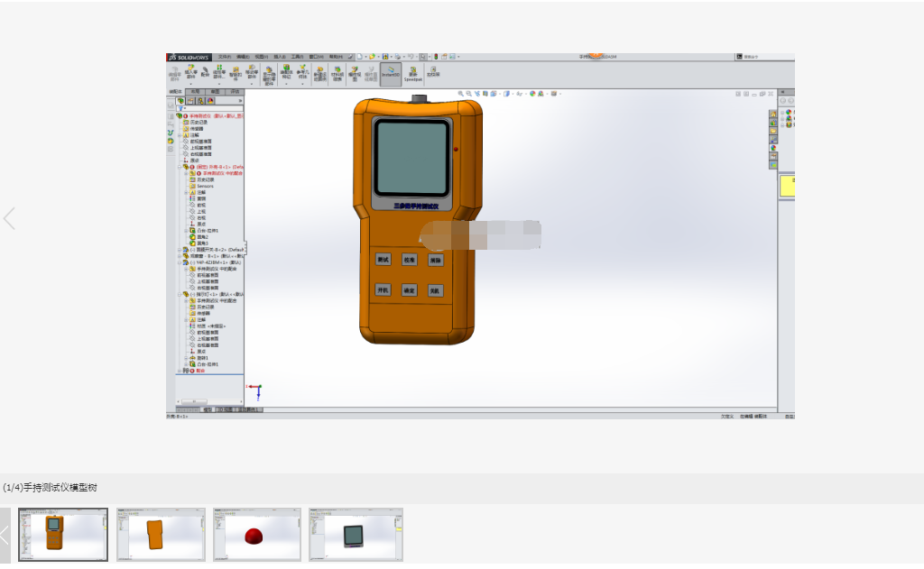Open the 文件(F) menu
The image size is (924, 569).
pyautogui.click(x=225, y=57)
